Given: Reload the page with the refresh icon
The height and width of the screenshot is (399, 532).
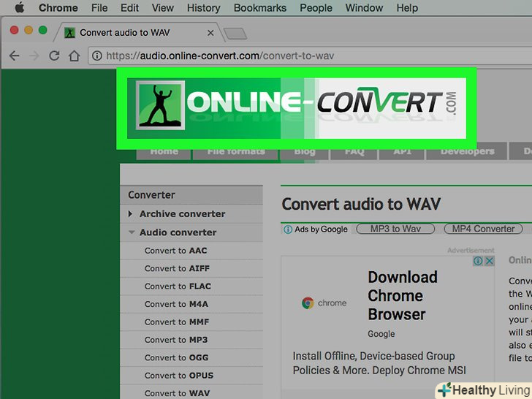Looking at the screenshot, I should point(53,56).
